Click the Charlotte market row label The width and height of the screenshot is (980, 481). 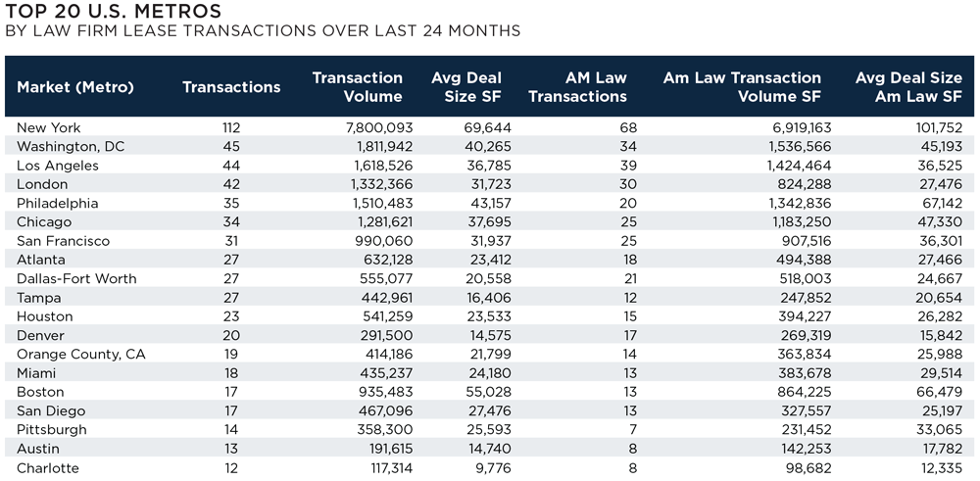(47, 468)
